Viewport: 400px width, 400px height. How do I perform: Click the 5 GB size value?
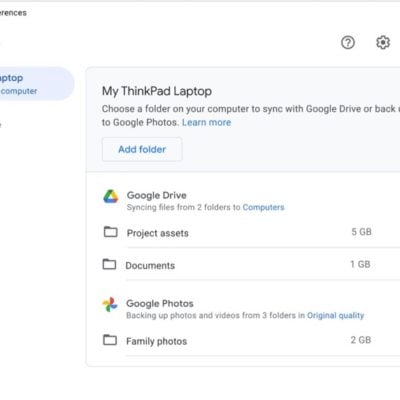361,232
